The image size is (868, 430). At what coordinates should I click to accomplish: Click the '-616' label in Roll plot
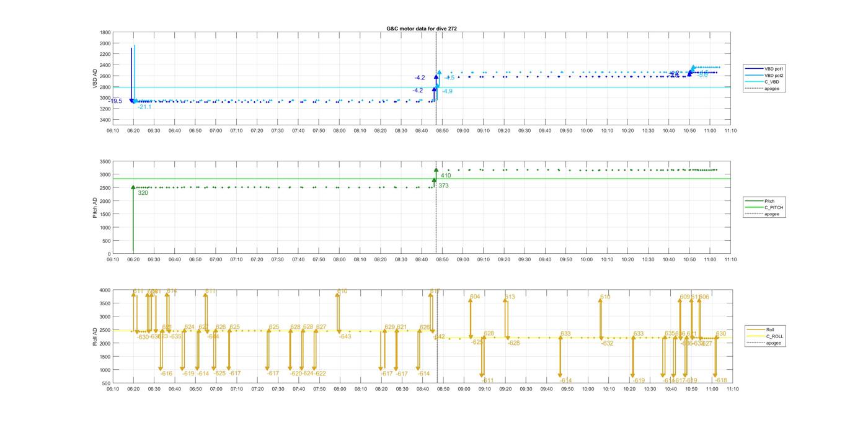(166, 374)
